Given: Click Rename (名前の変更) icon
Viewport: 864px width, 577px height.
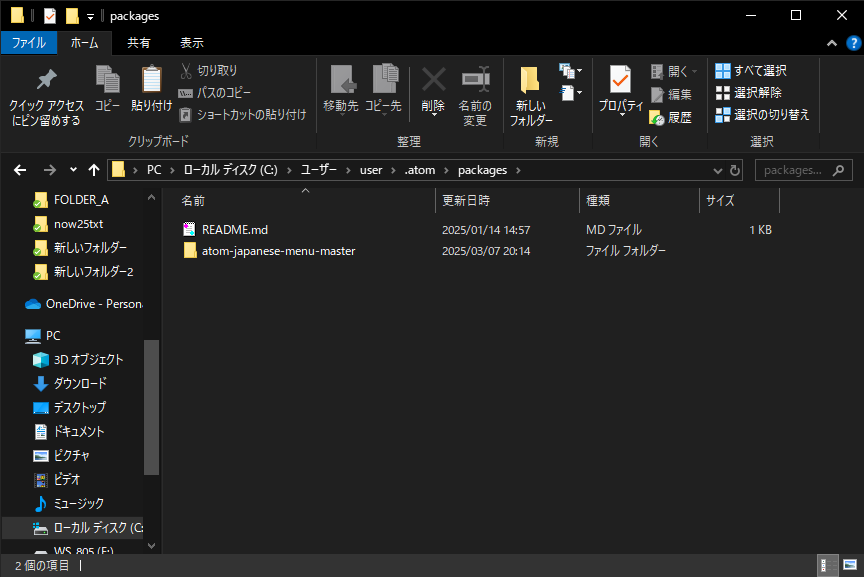Looking at the screenshot, I should pos(475,96).
